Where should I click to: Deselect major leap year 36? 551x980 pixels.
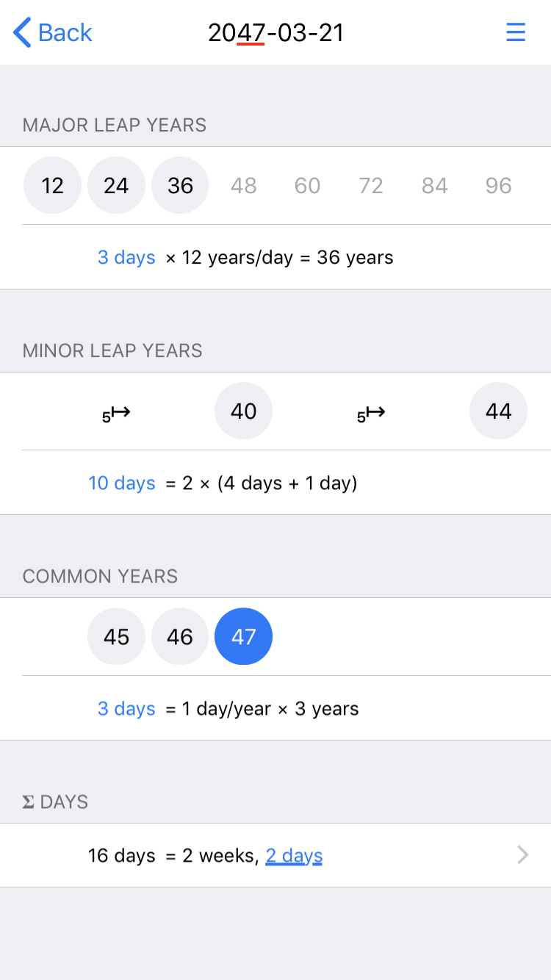pos(180,185)
